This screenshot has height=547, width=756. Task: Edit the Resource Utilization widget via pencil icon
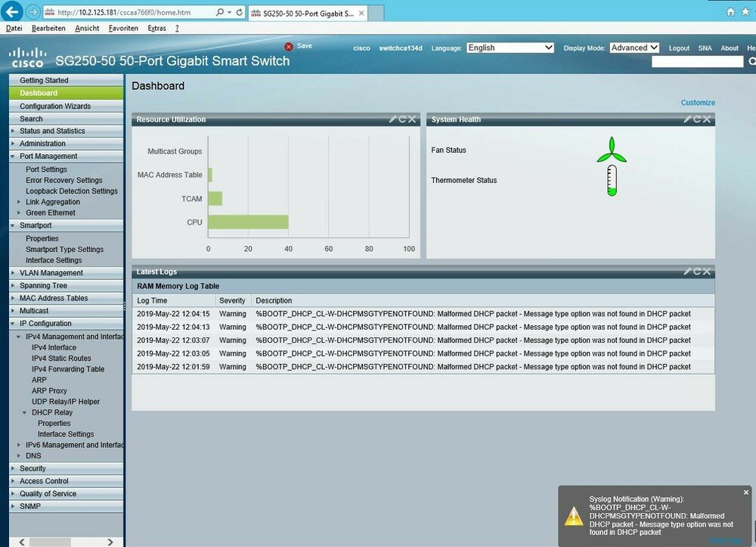pos(392,119)
